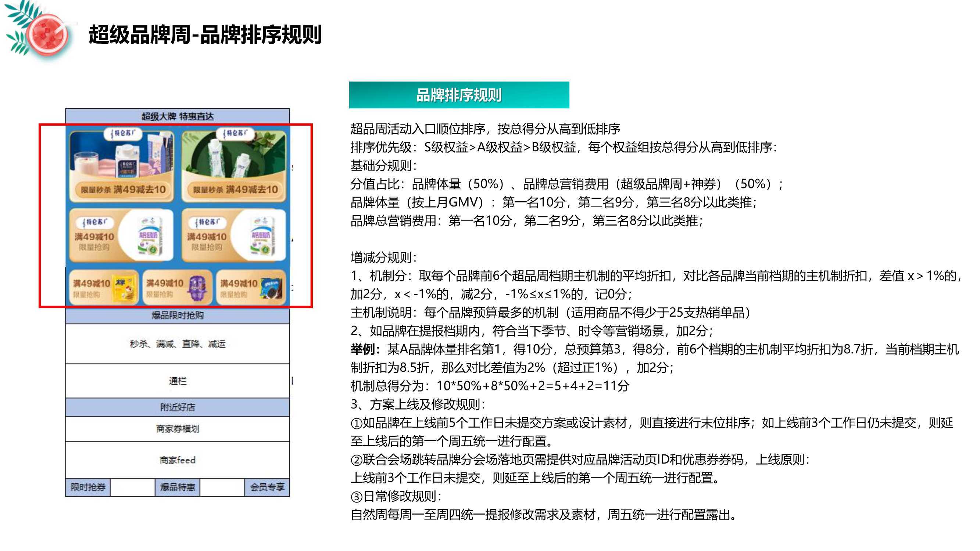980x551 pixels.
Task: Click the 附近好店 section header
Action: coord(177,407)
